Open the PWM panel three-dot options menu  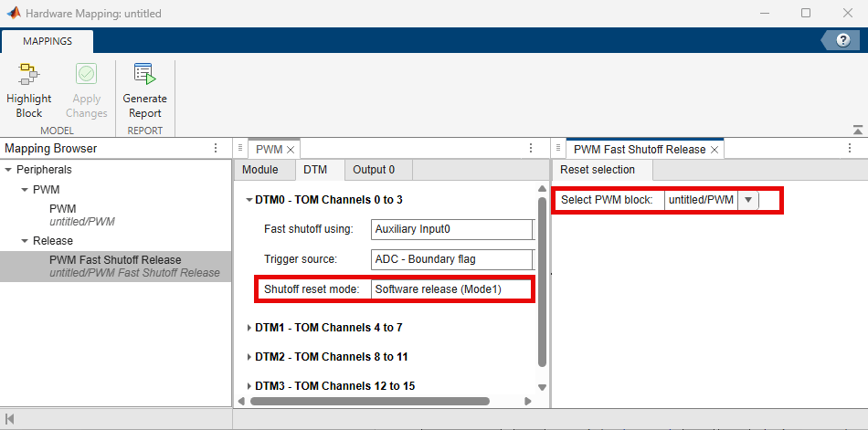(531, 148)
